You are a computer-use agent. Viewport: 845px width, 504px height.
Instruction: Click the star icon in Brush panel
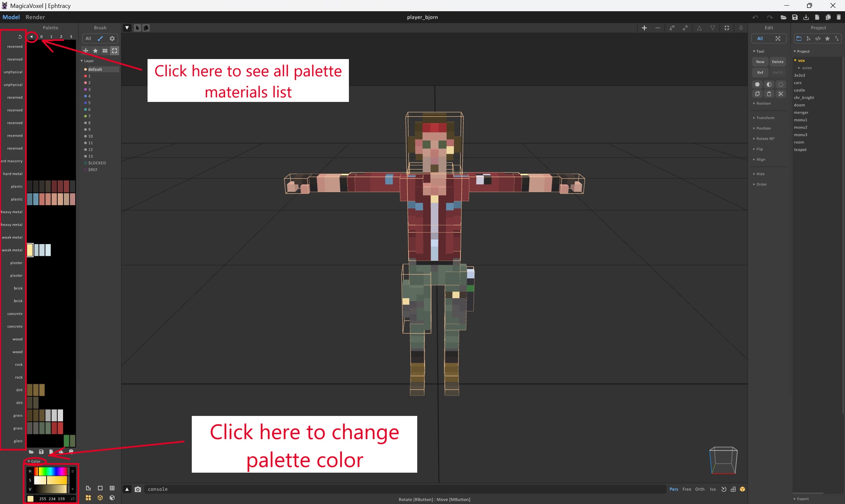click(x=95, y=51)
